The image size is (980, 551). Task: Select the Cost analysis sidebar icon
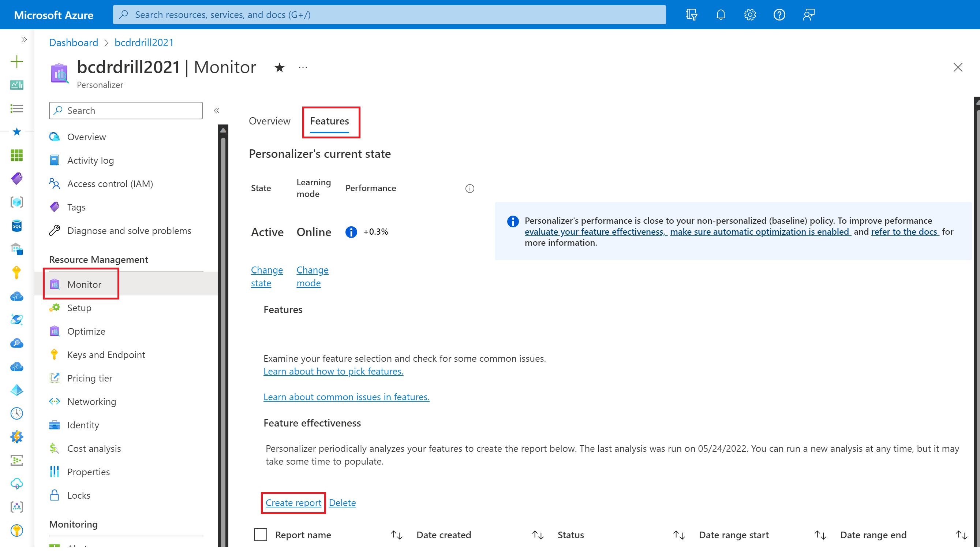(x=55, y=448)
